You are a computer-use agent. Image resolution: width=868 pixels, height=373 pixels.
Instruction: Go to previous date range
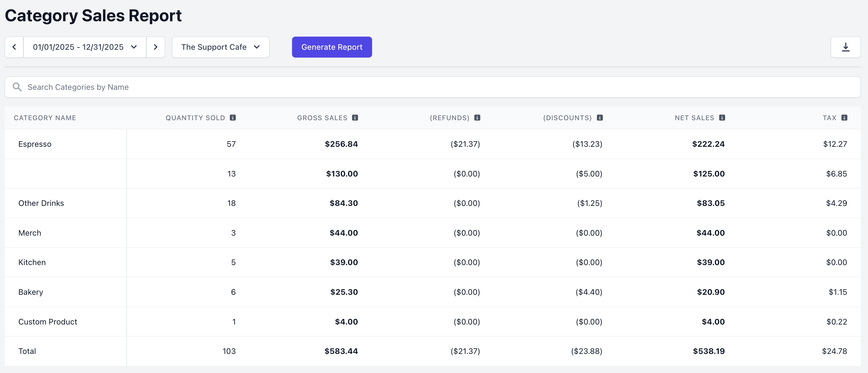(x=14, y=47)
